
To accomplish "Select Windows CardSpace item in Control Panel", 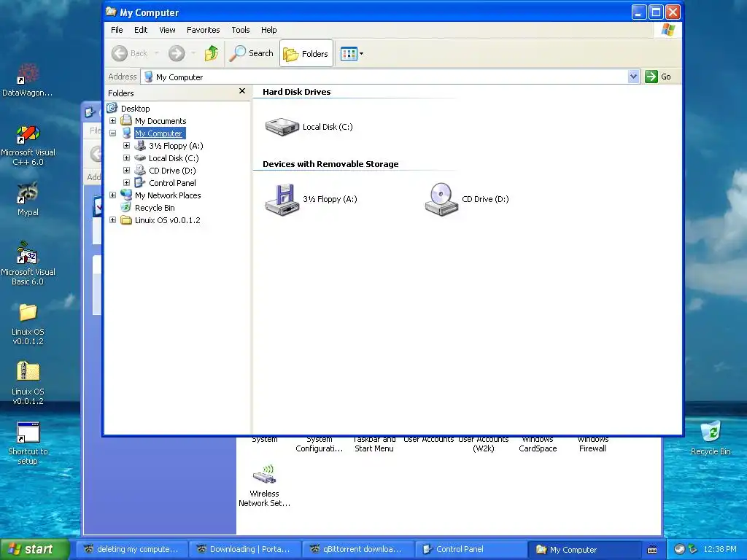I will [538, 444].
